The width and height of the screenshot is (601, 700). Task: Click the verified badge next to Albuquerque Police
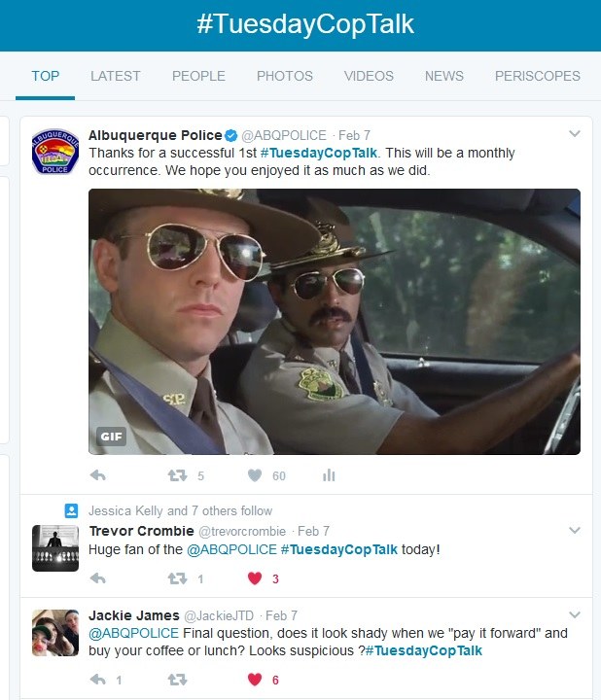(x=230, y=135)
